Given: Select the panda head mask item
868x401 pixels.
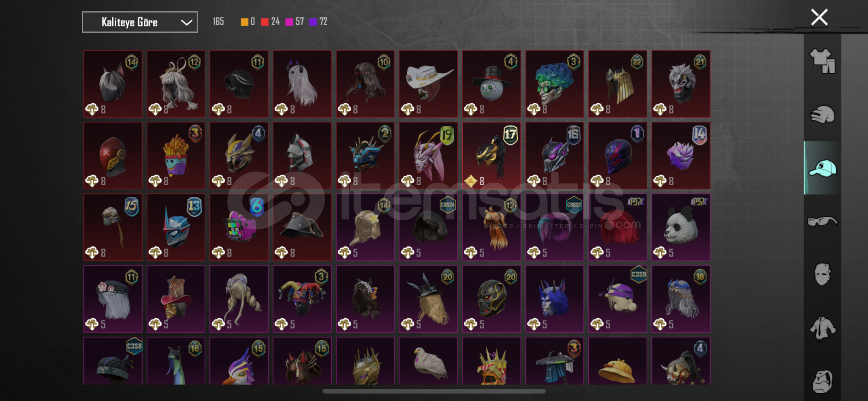Looking at the screenshot, I should 681,227.
